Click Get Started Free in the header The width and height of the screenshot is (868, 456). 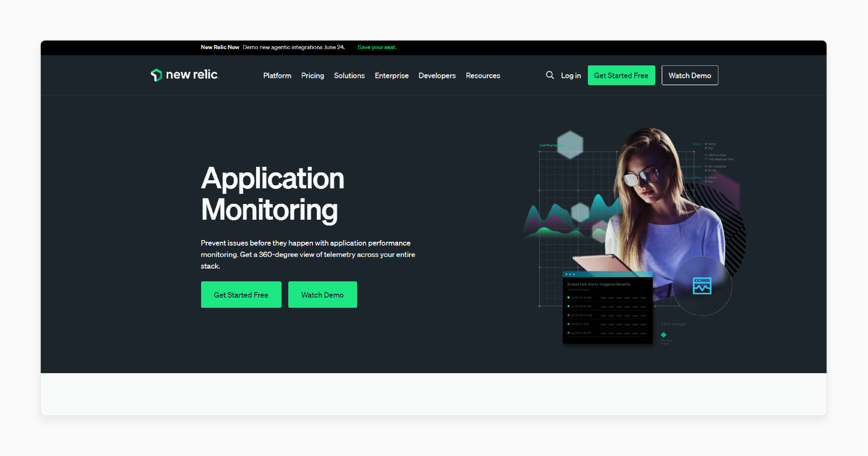point(621,75)
